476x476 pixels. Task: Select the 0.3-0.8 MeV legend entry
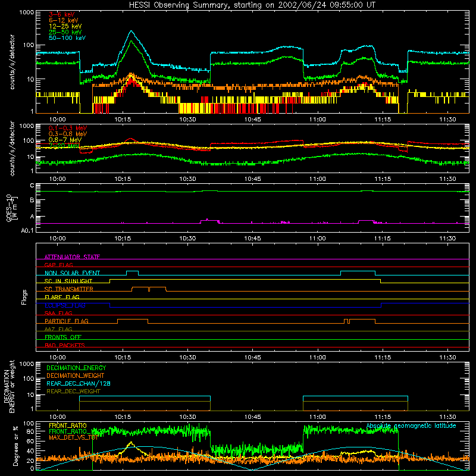pos(68,134)
